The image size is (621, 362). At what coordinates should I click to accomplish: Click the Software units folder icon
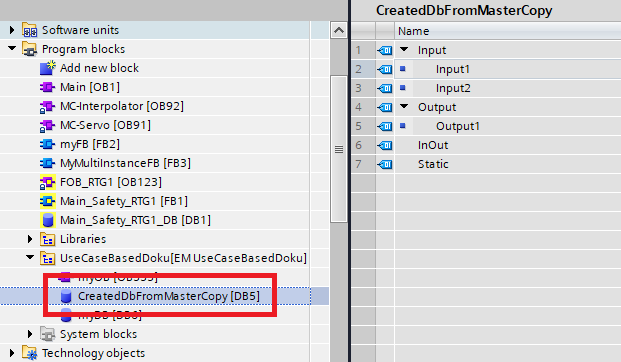click(x=30, y=30)
